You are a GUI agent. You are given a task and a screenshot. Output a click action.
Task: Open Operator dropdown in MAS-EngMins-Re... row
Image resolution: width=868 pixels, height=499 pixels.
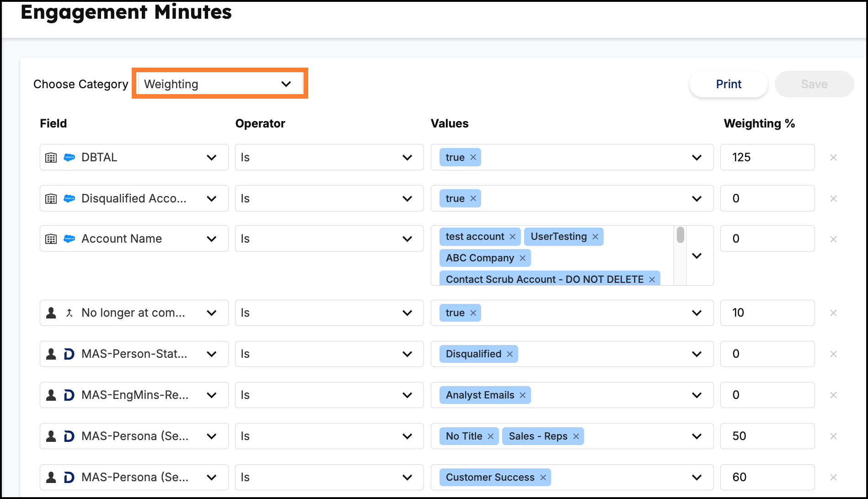point(329,395)
